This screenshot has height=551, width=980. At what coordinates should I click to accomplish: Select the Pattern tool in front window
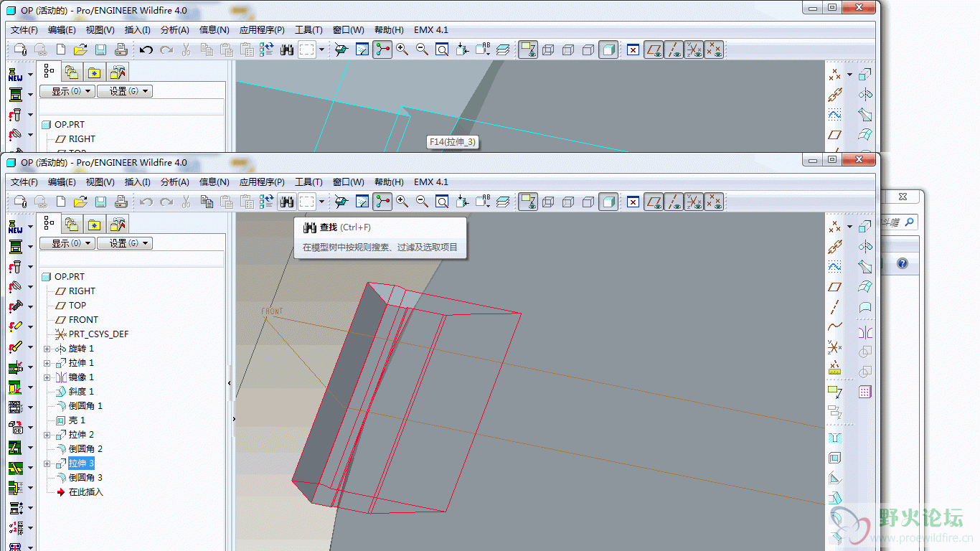(x=865, y=392)
